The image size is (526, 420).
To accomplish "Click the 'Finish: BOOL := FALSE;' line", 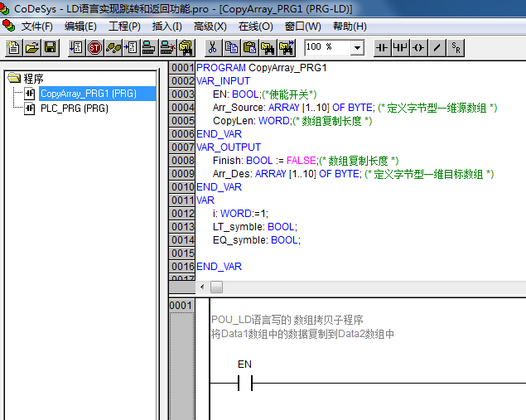I will point(306,161).
